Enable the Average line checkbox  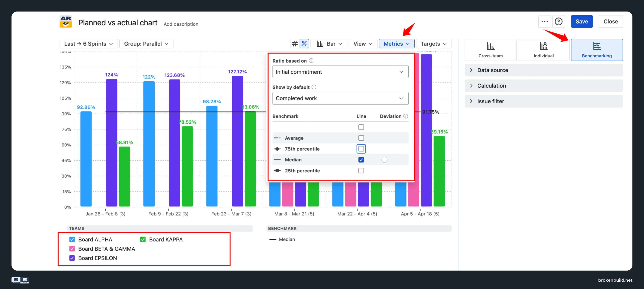point(361,138)
